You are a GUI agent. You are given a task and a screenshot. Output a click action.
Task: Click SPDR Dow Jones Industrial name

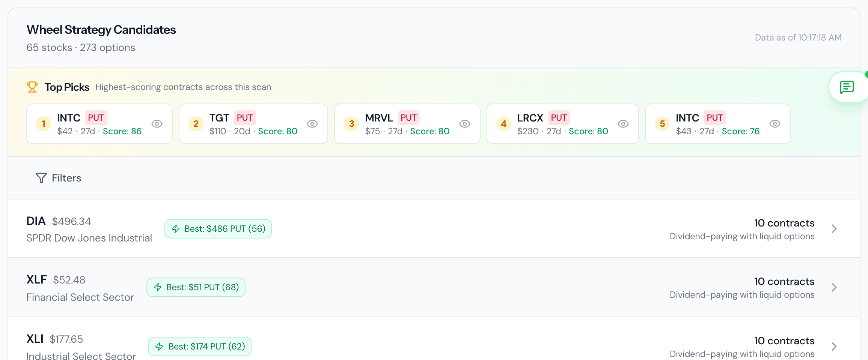89,238
